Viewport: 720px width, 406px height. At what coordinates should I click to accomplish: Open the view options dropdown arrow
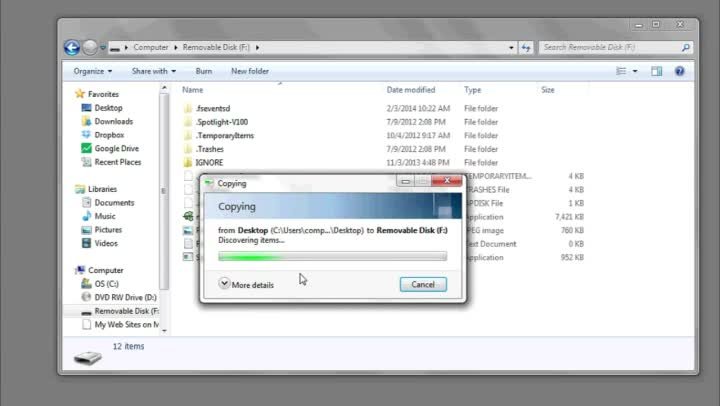[x=635, y=71]
